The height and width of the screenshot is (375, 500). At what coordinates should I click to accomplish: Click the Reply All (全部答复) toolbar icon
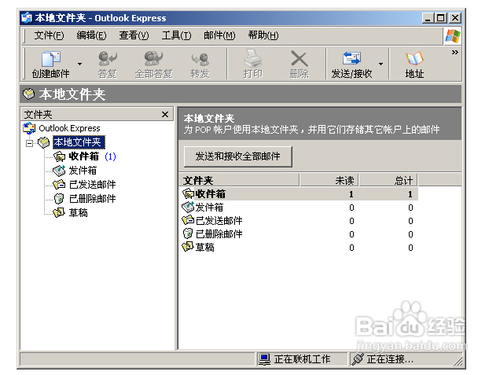click(153, 59)
